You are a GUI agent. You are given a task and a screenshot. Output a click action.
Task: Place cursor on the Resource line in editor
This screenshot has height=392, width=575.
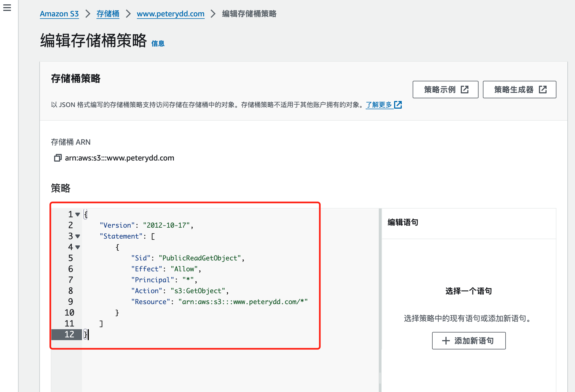point(219,302)
